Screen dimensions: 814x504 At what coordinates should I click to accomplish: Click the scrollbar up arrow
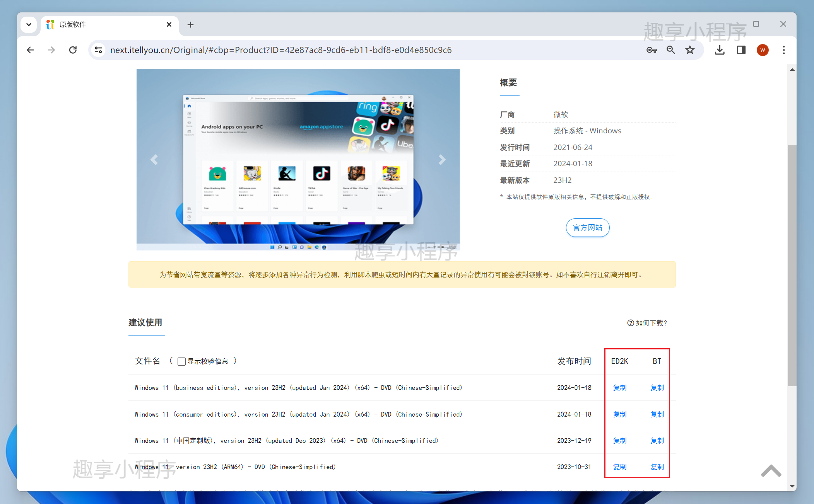[x=792, y=70]
